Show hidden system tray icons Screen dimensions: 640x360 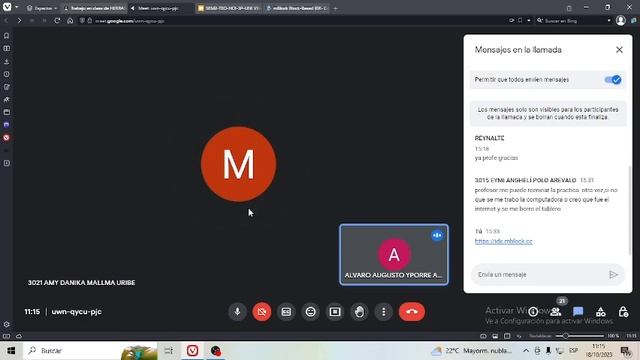(526, 351)
